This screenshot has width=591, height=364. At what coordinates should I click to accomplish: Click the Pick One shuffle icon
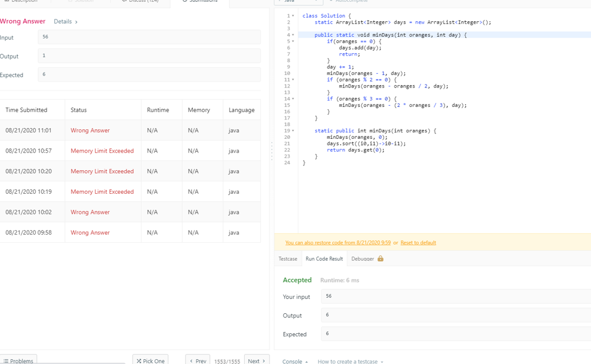(x=139, y=361)
